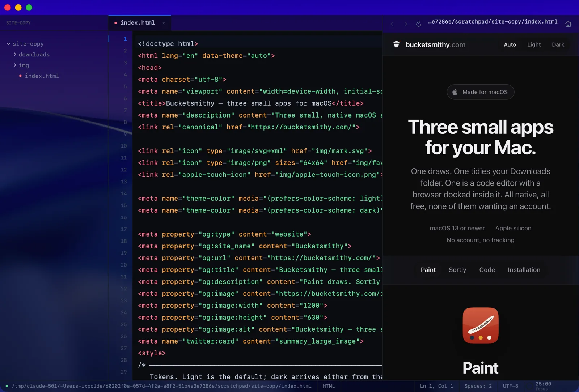Click the file path in the status bar
The image size is (579, 392).
(162, 386)
